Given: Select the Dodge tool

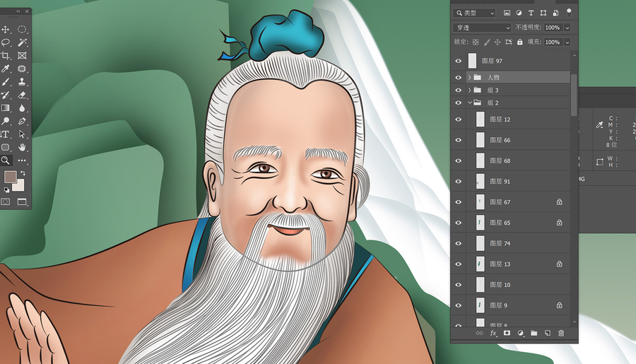Looking at the screenshot, I should [5, 121].
